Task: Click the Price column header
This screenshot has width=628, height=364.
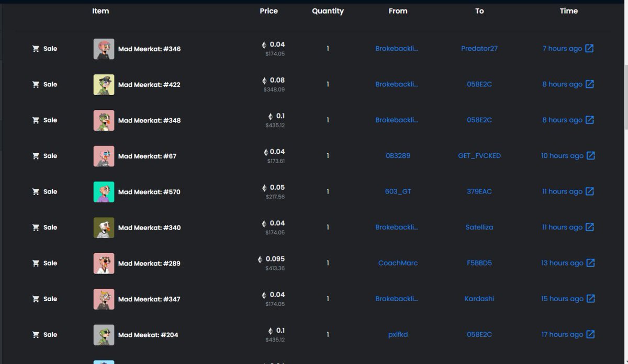Action: [268, 11]
